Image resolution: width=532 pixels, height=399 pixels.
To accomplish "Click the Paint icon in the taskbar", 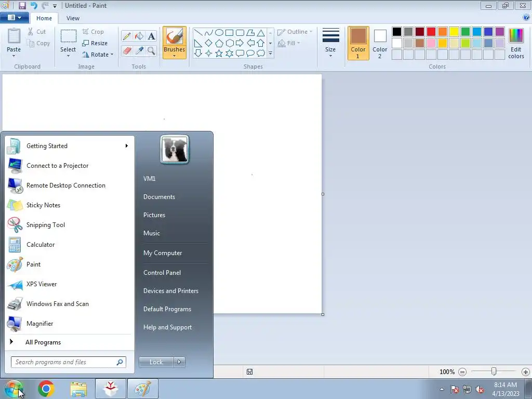I will pyautogui.click(x=142, y=389).
